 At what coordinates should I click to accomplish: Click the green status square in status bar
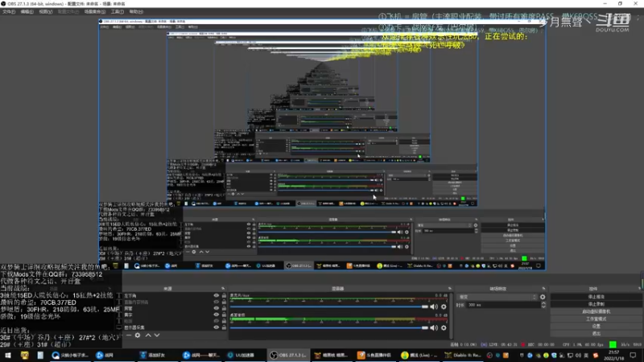[613, 344]
